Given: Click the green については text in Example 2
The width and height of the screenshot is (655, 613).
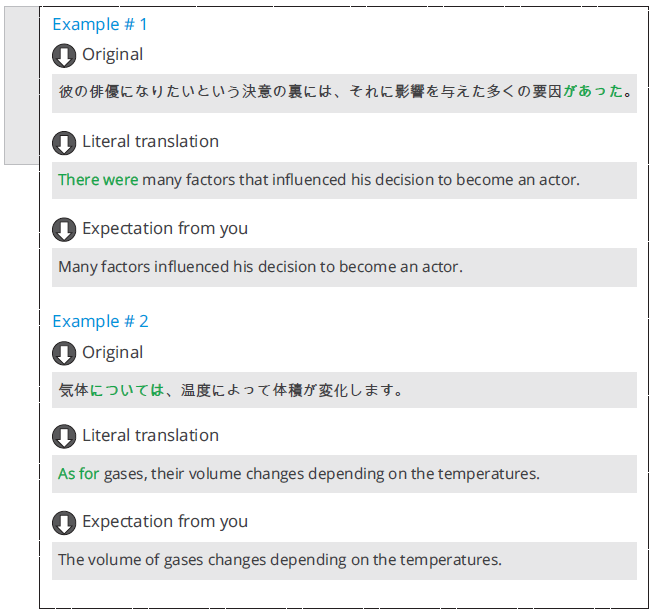Looking at the screenshot, I should (x=127, y=390).
